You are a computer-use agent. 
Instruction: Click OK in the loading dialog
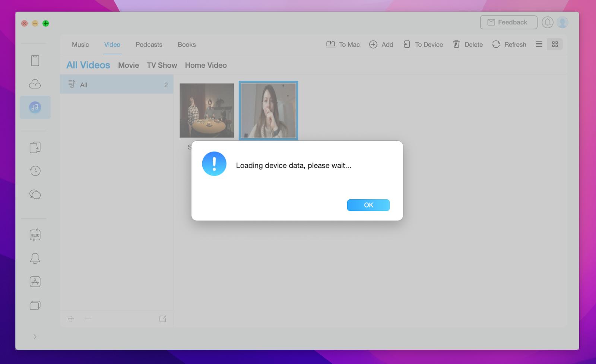pyautogui.click(x=368, y=205)
